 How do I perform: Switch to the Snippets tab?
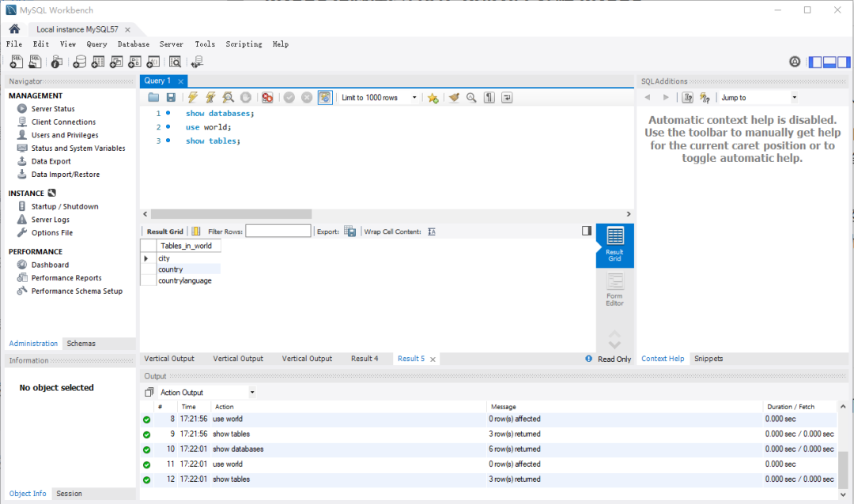[709, 359]
